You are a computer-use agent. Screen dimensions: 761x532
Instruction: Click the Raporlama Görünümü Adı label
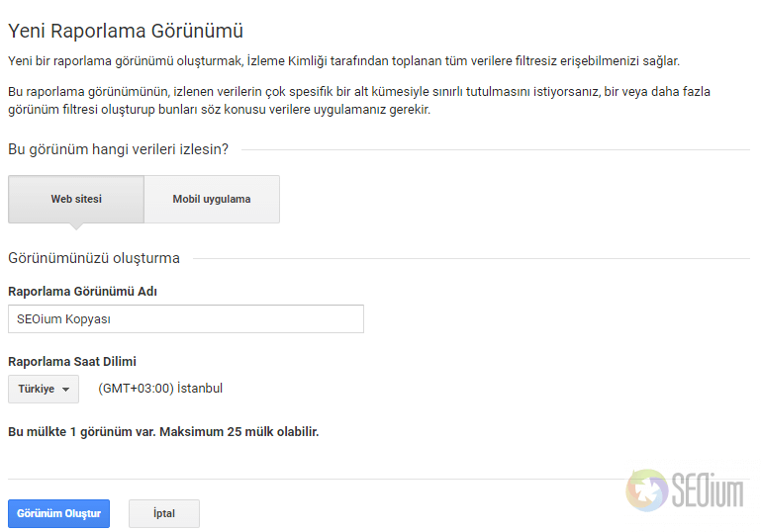82,292
